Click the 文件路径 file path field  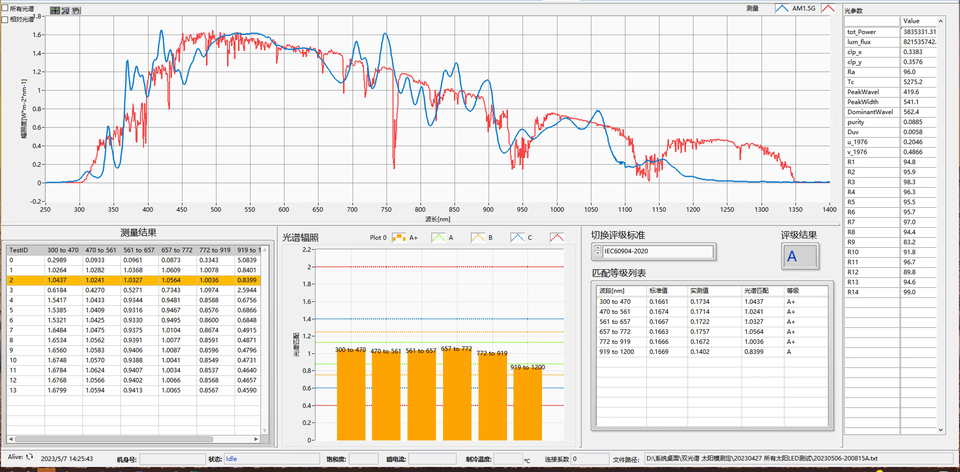point(790,459)
